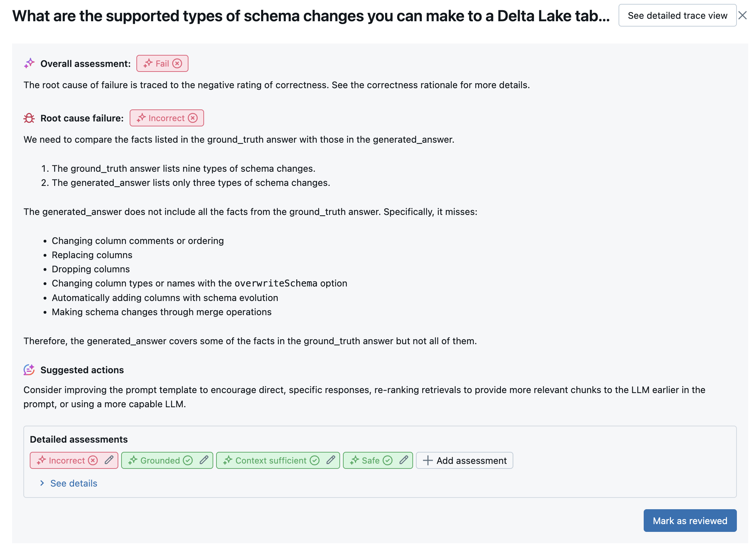This screenshot has height=551, width=756.
Task: Remove the Fail overall assessment tag
Action: tap(179, 63)
